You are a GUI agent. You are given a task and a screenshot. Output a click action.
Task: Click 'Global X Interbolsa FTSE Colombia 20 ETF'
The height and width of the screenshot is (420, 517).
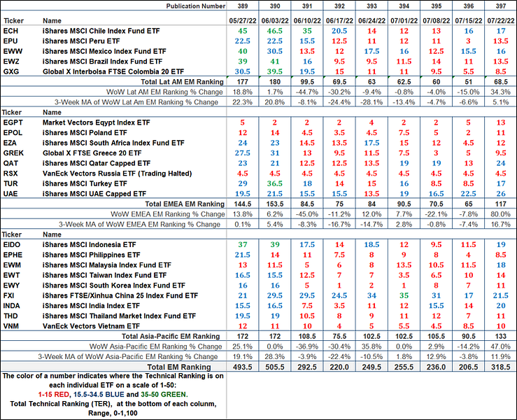tap(113, 72)
